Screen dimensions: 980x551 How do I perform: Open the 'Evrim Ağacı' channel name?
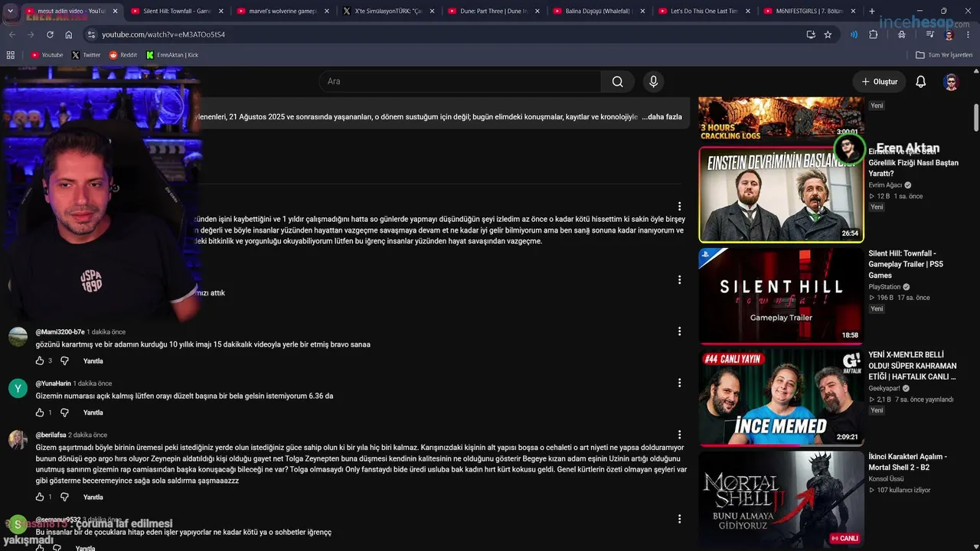click(885, 185)
